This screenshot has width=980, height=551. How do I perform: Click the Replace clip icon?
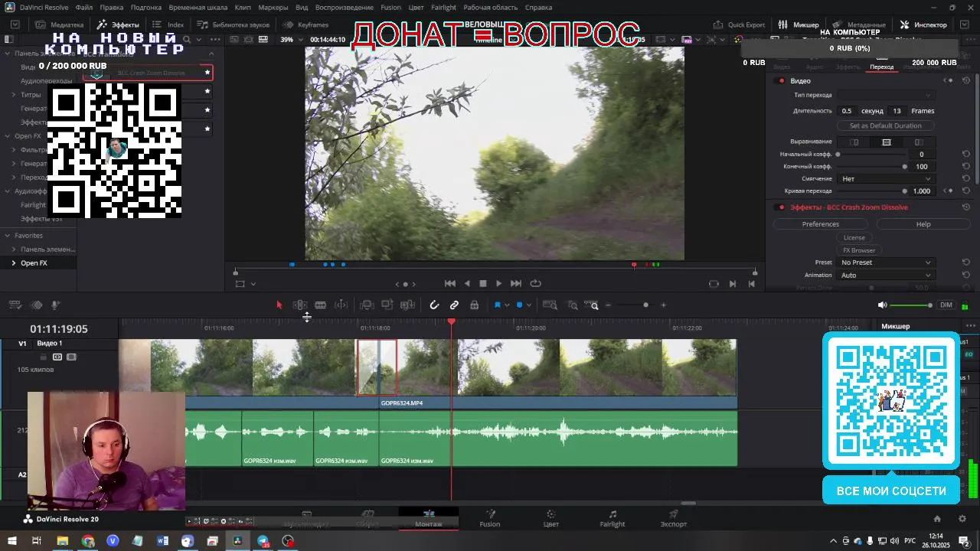coord(408,305)
